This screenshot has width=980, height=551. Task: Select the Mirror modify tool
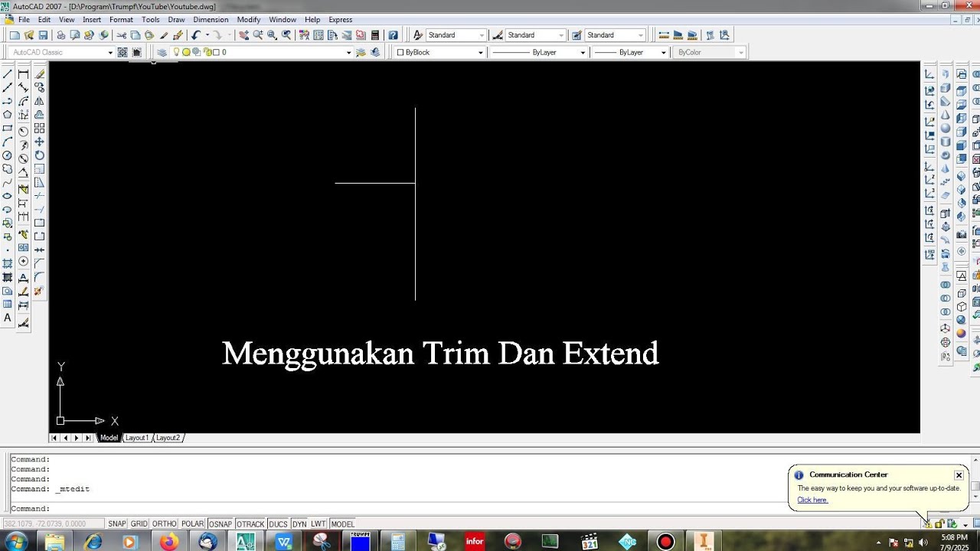pos(39,101)
